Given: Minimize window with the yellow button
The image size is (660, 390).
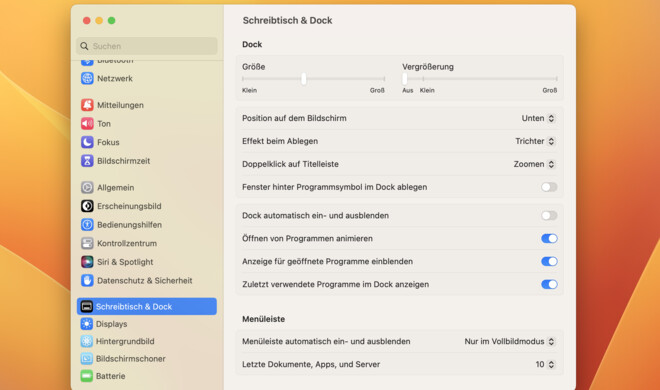Looking at the screenshot, I should [x=99, y=20].
